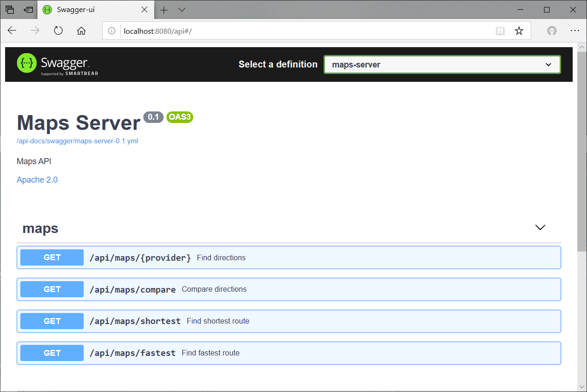Add page to favorites star icon

(519, 31)
